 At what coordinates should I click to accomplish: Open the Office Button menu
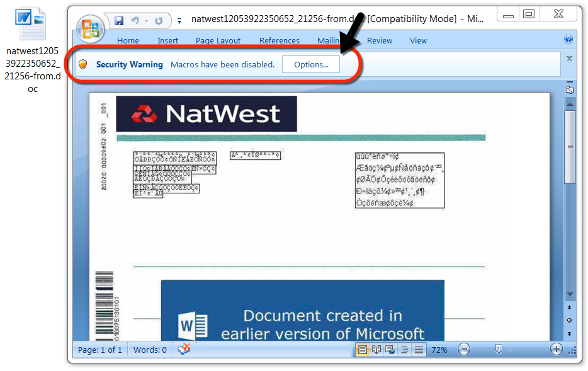pos(91,28)
